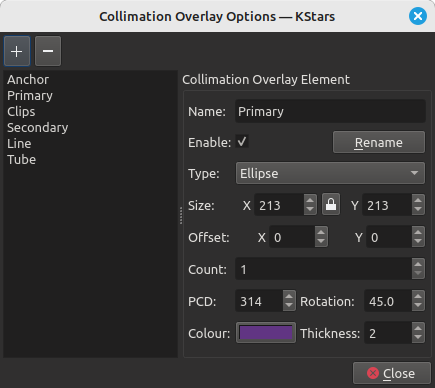Click the Rotation value field

pos(388,301)
